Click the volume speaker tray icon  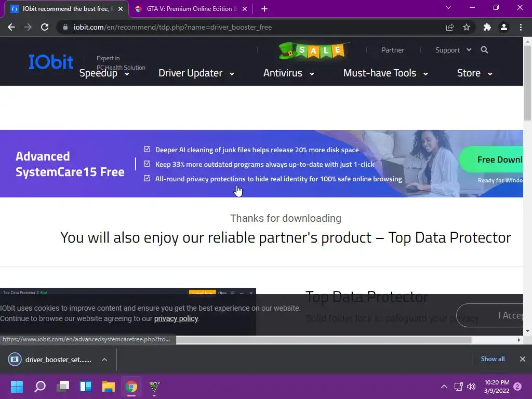point(471,387)
